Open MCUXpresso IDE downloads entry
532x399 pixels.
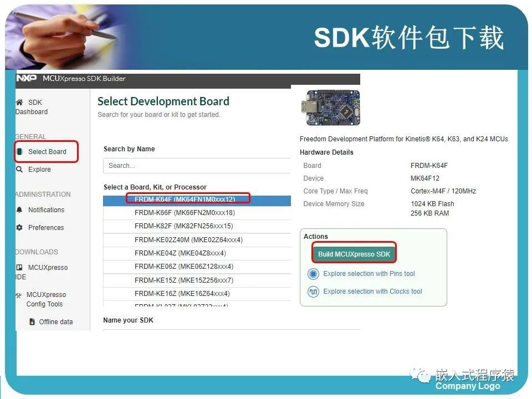point(42,272)
